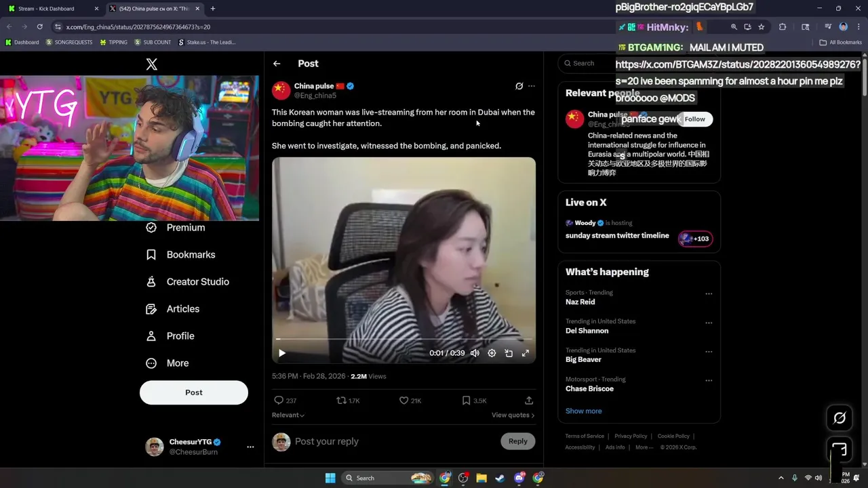Share the post via the share icon

point(529,401)
